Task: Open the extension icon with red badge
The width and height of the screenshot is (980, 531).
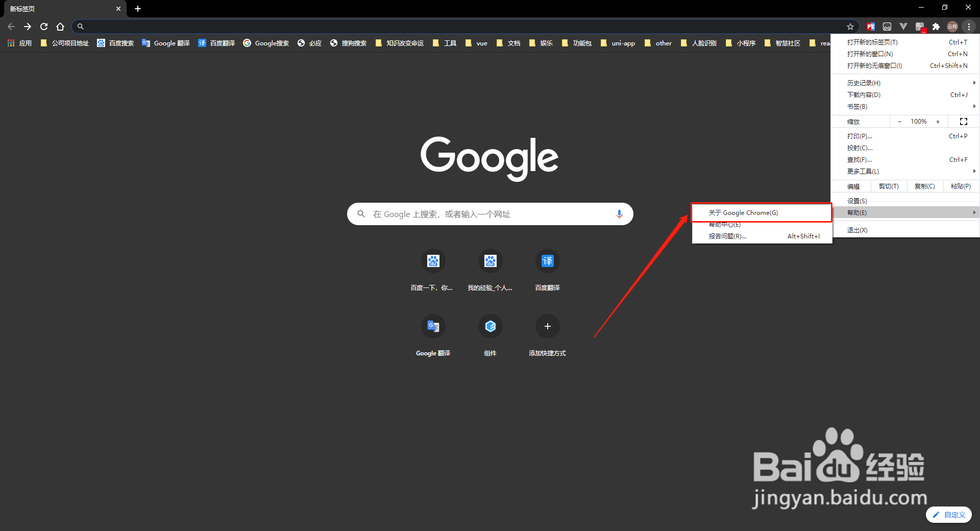Action: pyautogui.click(x=920, y=27)
